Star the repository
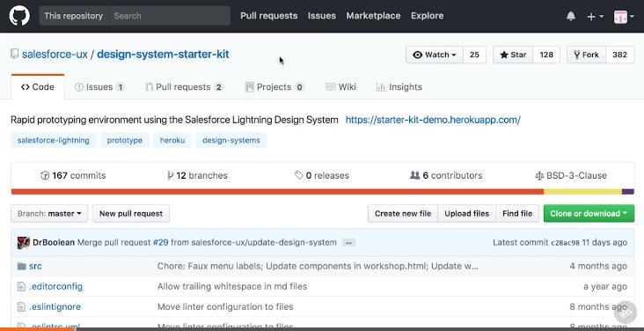Image resolution: width=644 pixels, height=331 pixels. [513, 55]
